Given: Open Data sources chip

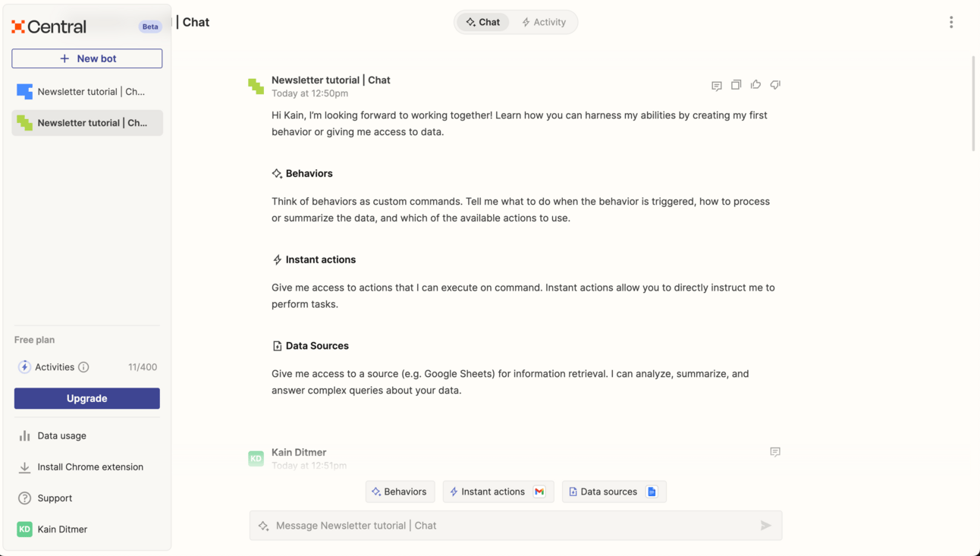Looking at the screenshot, I should tap(614, 492).
